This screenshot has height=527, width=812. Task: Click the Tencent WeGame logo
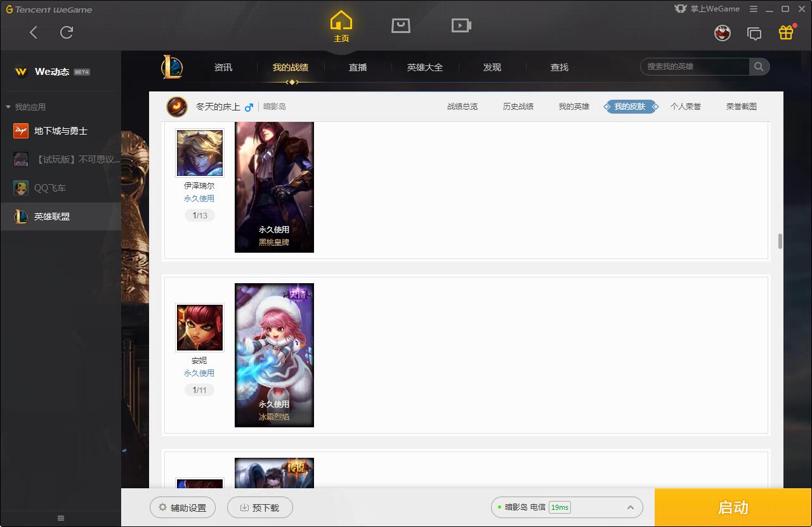[x=49, y=10]
